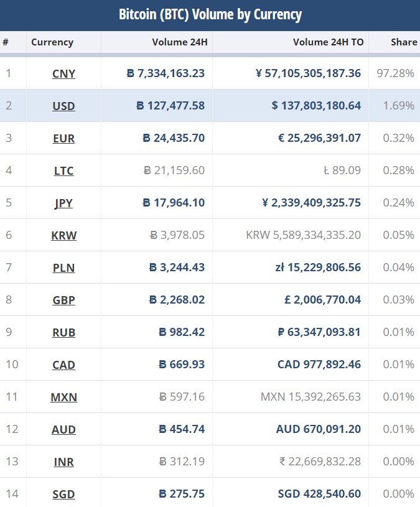This screenshot has height=507, width=420.
Task: Select the 0.03% share value
Action: click(399, 300)
